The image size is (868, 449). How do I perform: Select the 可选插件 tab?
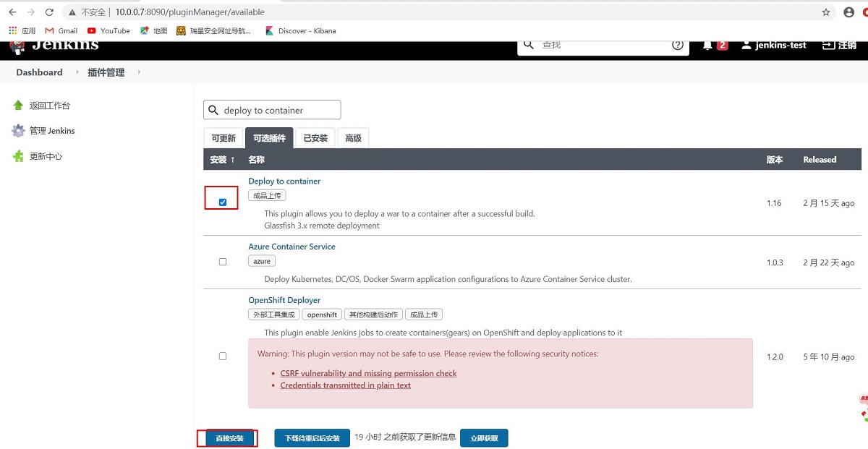(x=269, y=138)
